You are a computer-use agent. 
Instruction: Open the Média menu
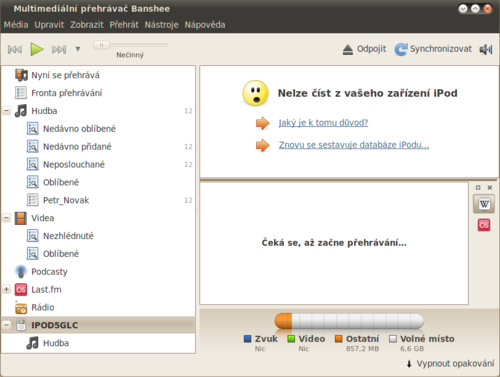tap(16, 25)
